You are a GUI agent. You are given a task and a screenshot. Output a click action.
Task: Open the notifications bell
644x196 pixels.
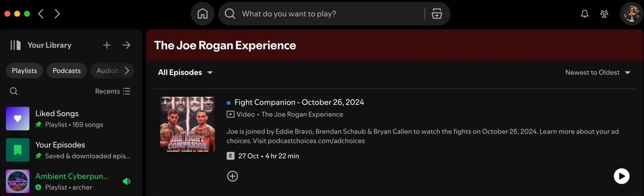[584, 14]
